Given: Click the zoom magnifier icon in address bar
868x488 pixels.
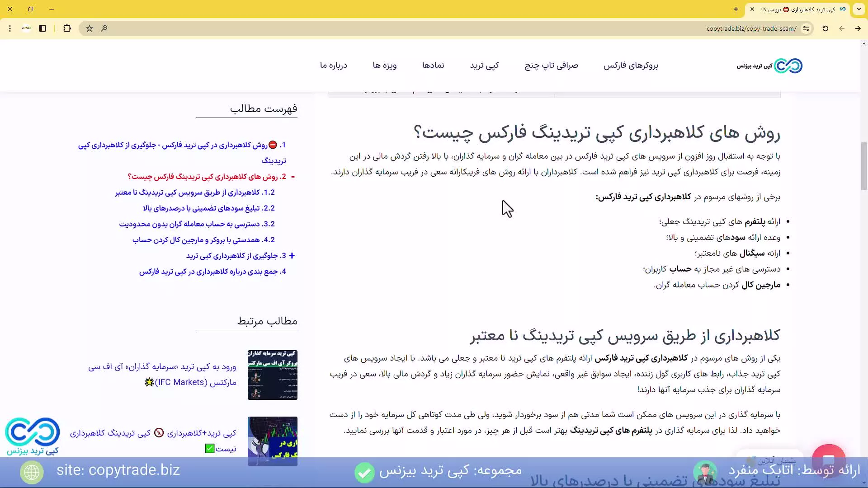Looking at the screenshot, I should tap(104, 28).
